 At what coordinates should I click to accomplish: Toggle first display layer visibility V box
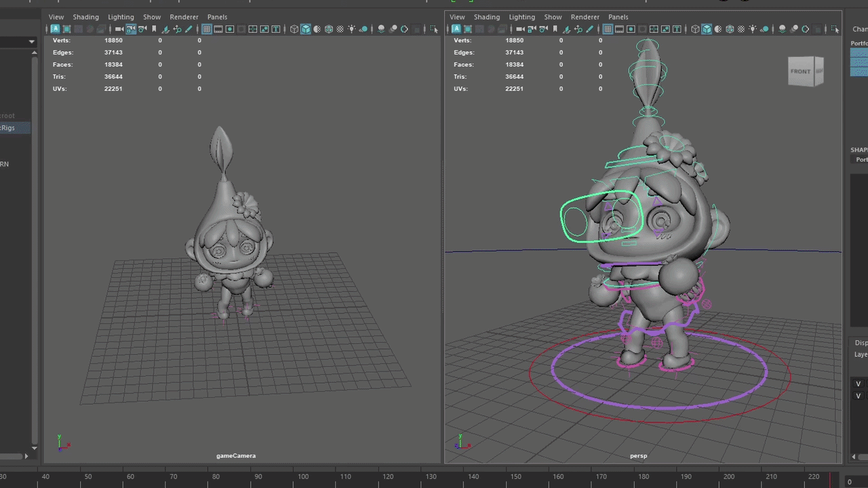[x=858, y=384]
